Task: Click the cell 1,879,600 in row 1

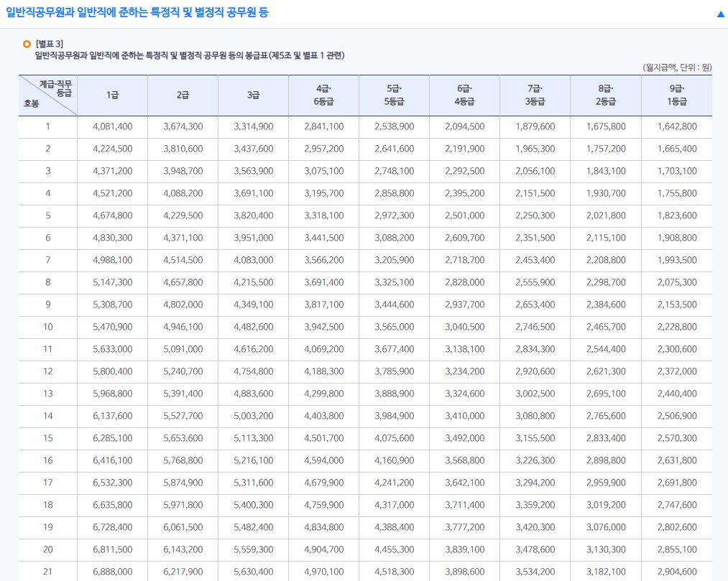Action: (x=535, y=126)
